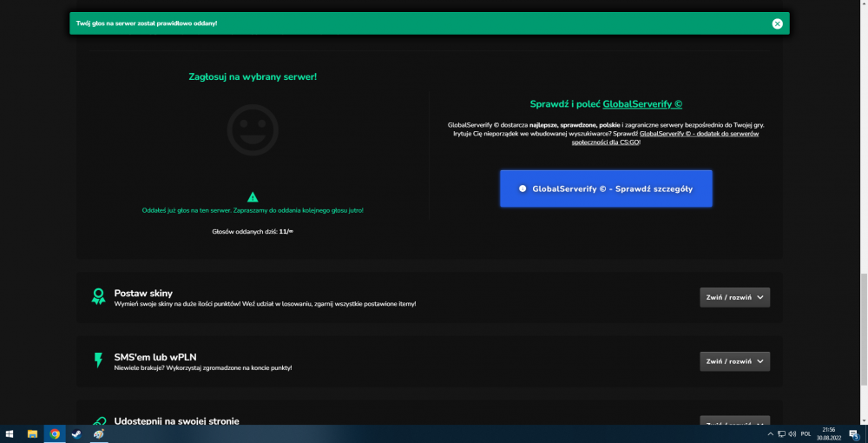The height and width of the screenshot is (443, 868).
Task: Click the smiley face icon under Zagłosuj
Action: click(253, 130)
